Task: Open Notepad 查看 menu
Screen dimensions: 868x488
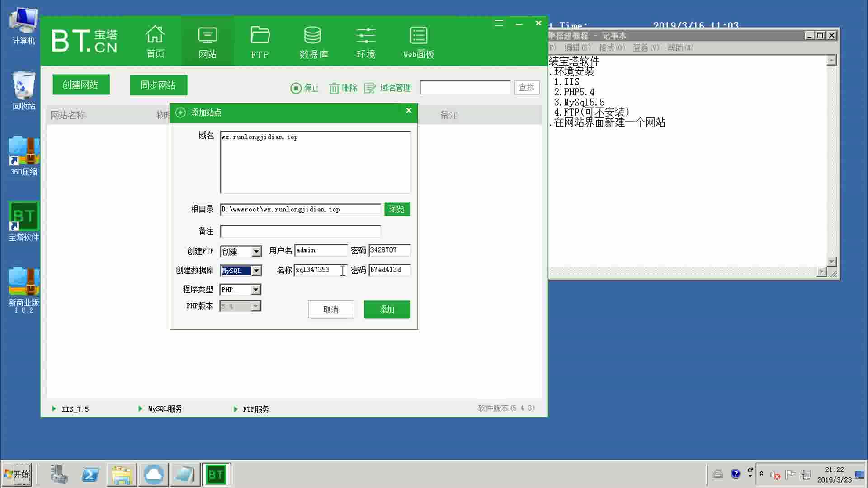Action: (646, 47)
